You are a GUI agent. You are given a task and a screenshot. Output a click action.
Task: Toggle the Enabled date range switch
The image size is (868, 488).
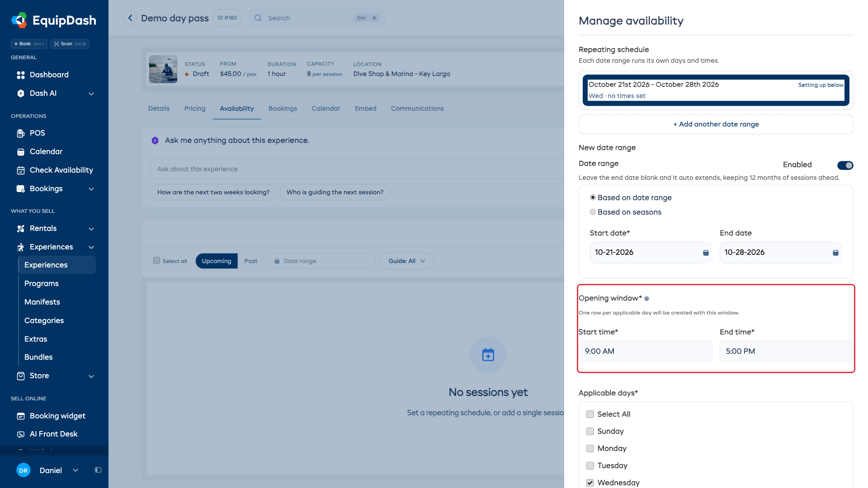pyautogui.click(x=845, y=165)
